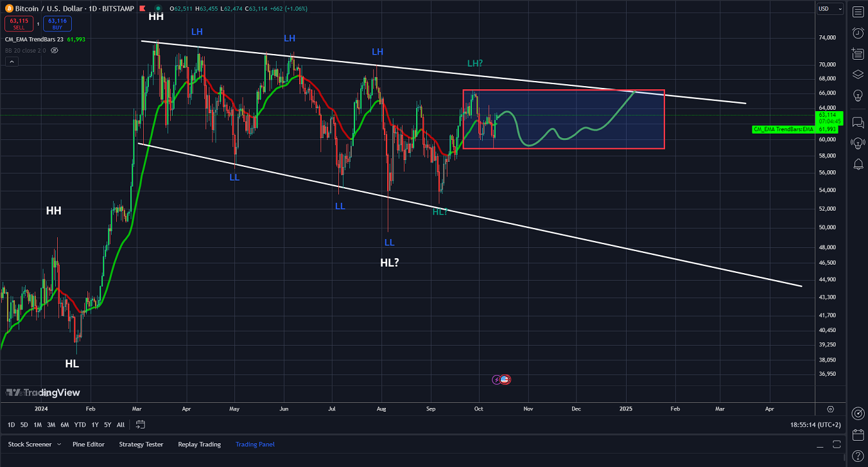Open the Chats speech bubbles icon
This screenshot has height=467, width=868.
point(858,122)
